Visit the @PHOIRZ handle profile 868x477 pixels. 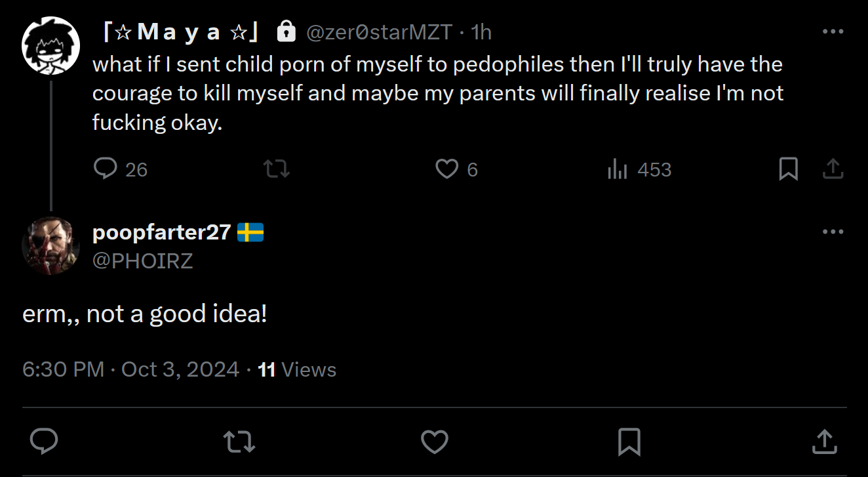(x=143, y=260)
